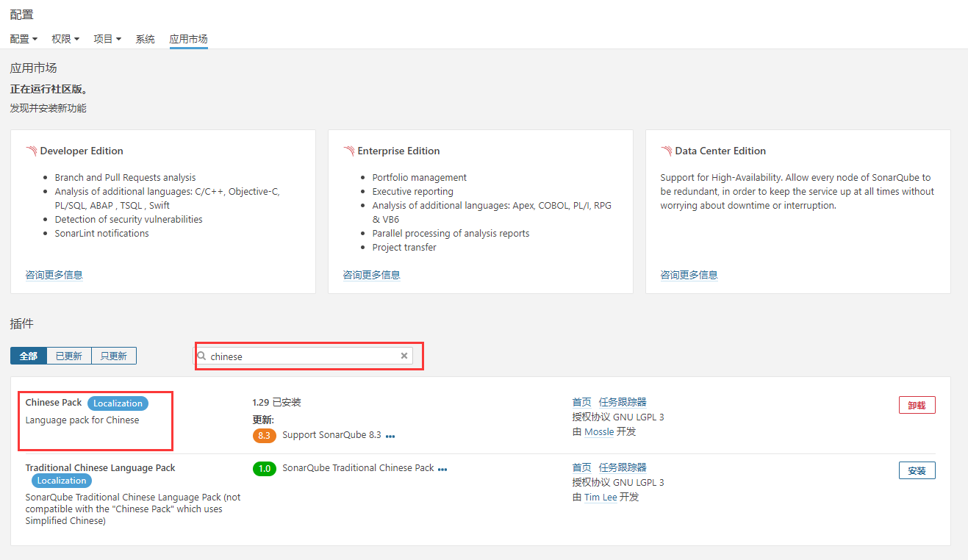
Task: Open Enterprise Edition 咨询更多信息 link
Action: (x=371, y=275)
